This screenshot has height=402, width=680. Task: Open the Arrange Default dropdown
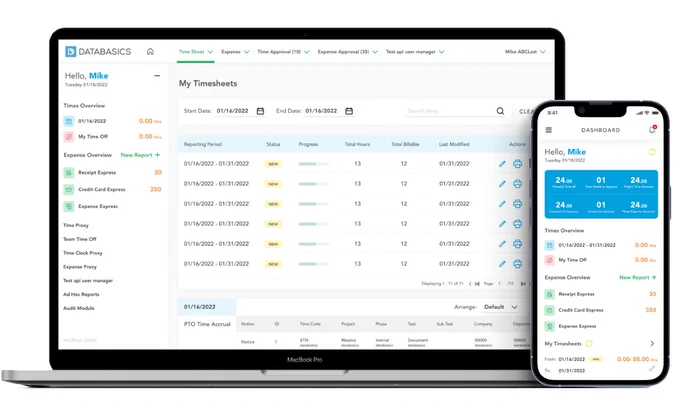tap(500, 307)
